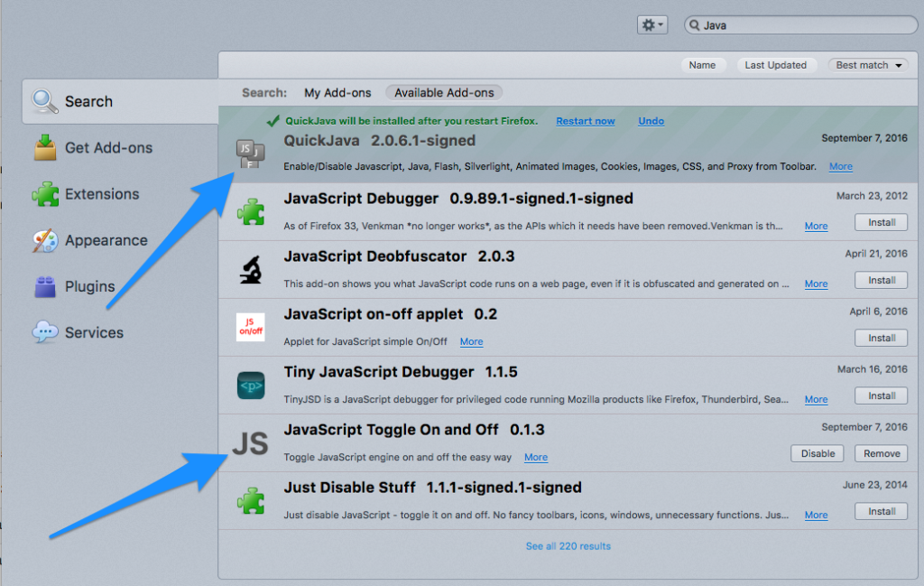Select Available Add-ons search filter
This screenshot has height=586, width=924.
444,93
